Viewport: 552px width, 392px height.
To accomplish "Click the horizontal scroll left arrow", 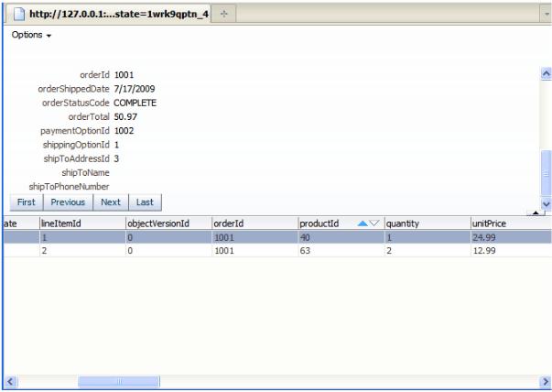I will pyautogui.click(x=10, y=381).
